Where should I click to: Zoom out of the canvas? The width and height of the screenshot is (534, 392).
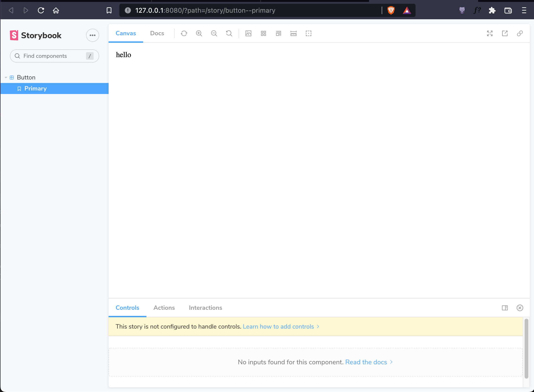(214, 33)
